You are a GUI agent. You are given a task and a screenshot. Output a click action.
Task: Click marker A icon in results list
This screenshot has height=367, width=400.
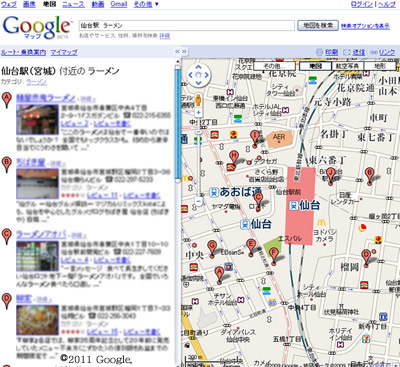[7, 100]
